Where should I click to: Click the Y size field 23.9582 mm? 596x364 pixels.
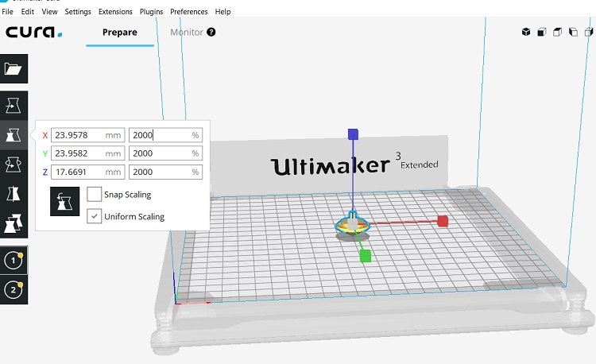point(87,153)
